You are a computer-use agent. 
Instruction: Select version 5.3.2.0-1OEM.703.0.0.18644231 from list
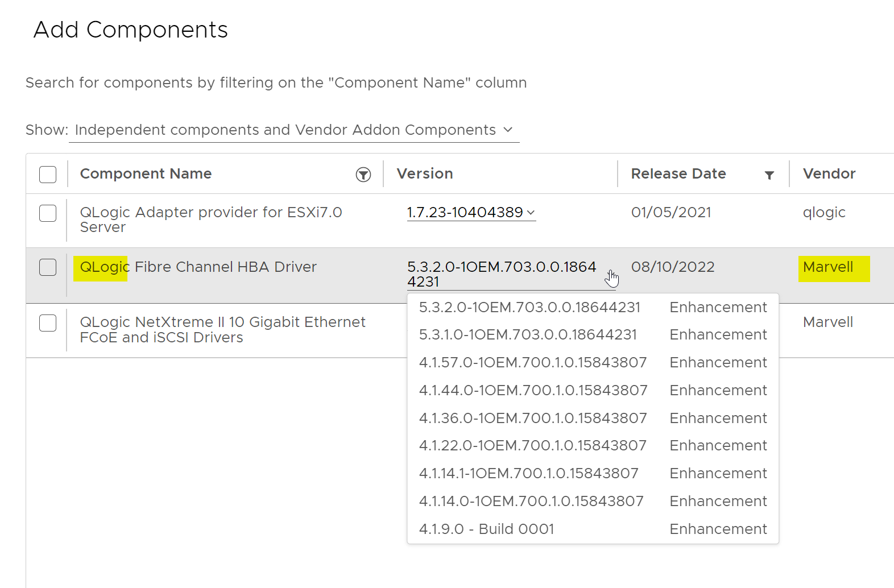[593, 307]
